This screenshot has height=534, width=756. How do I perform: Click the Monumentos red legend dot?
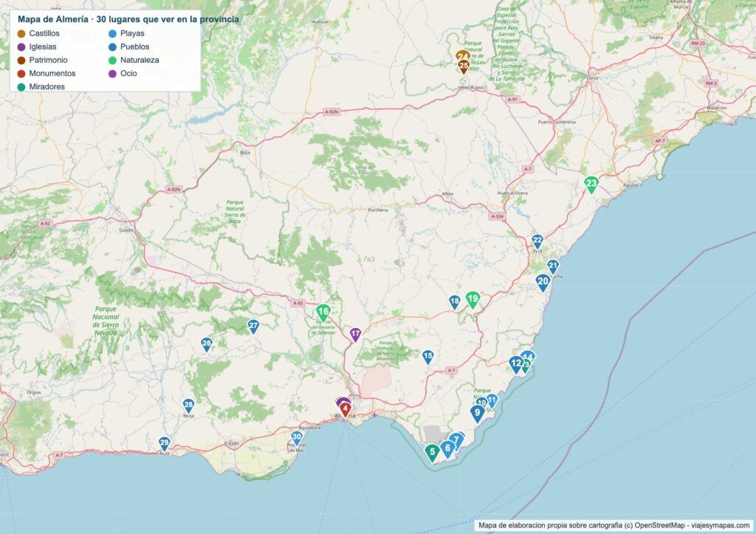[21, 73]
